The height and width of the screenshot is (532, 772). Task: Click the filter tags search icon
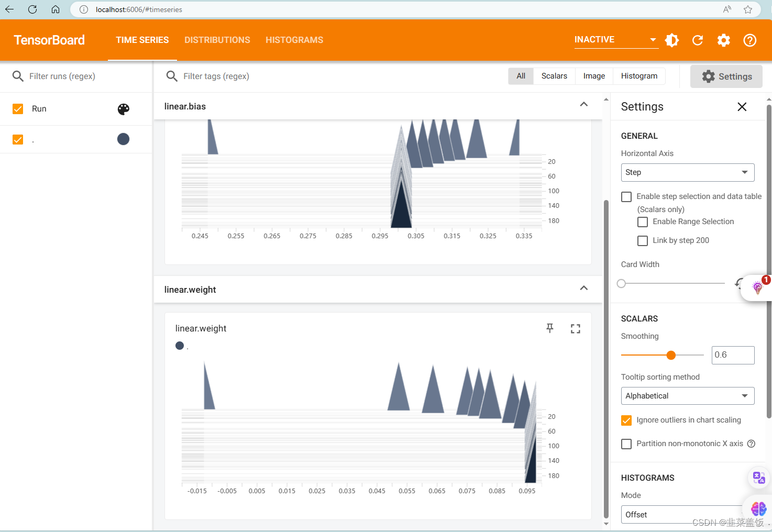point(172,76)
